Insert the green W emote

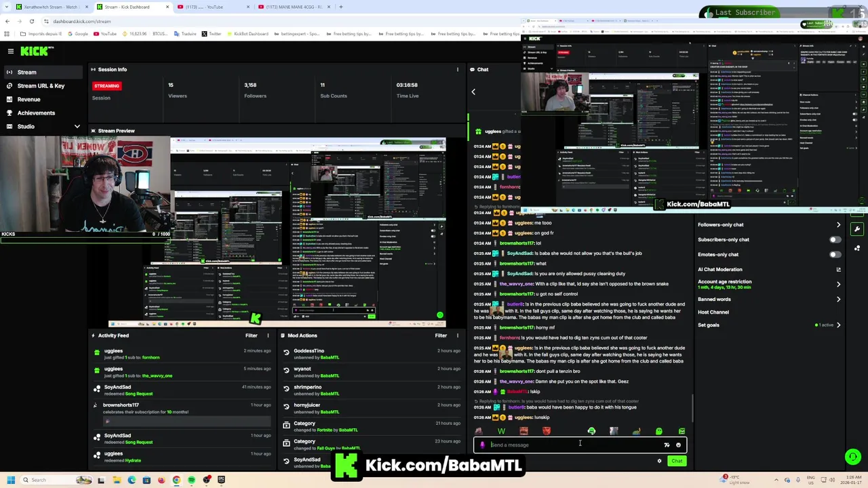(x=501, y=431)
